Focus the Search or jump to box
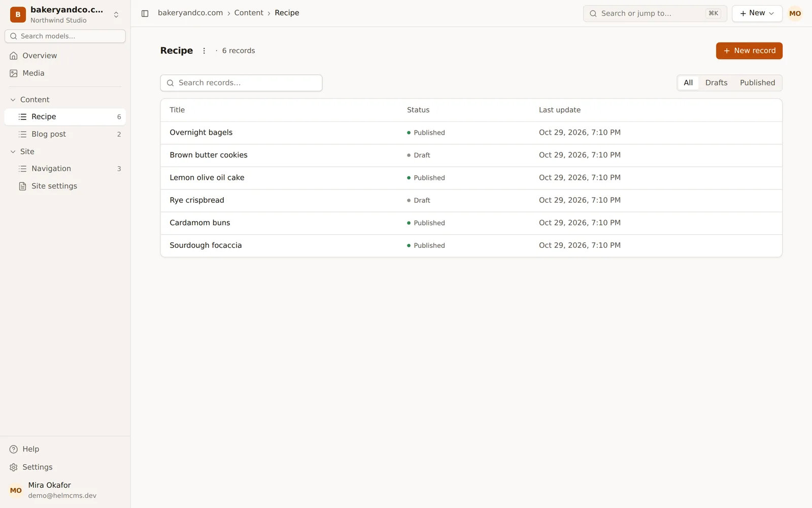This screenshot has height=508, width=812. [655, 13]
